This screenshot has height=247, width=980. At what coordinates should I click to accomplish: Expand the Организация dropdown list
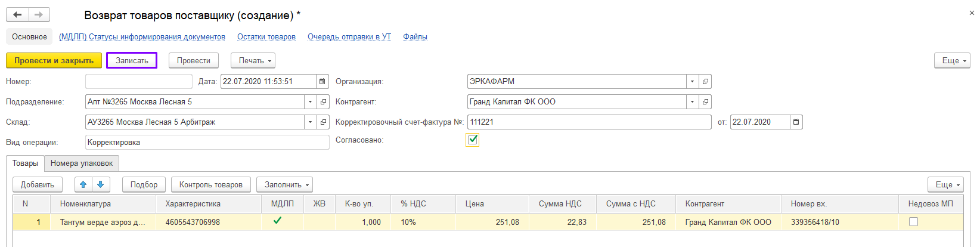(692, 82)
